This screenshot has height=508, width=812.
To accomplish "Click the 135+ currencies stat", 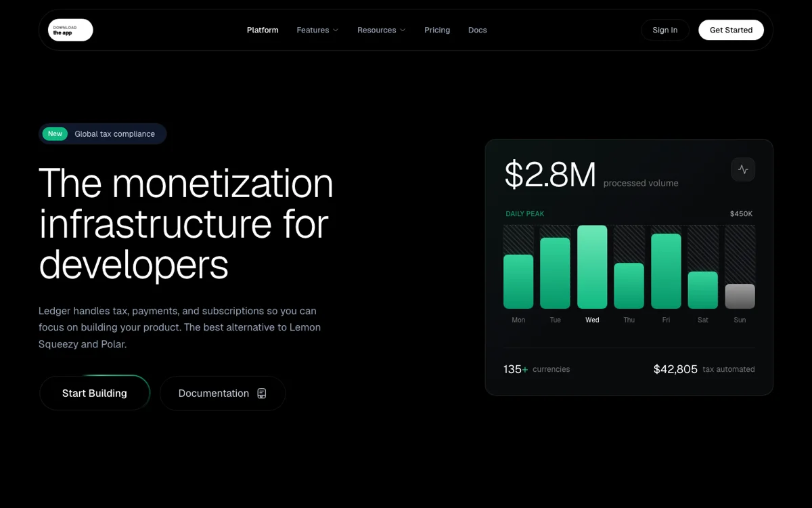I will tap(537, 369).
